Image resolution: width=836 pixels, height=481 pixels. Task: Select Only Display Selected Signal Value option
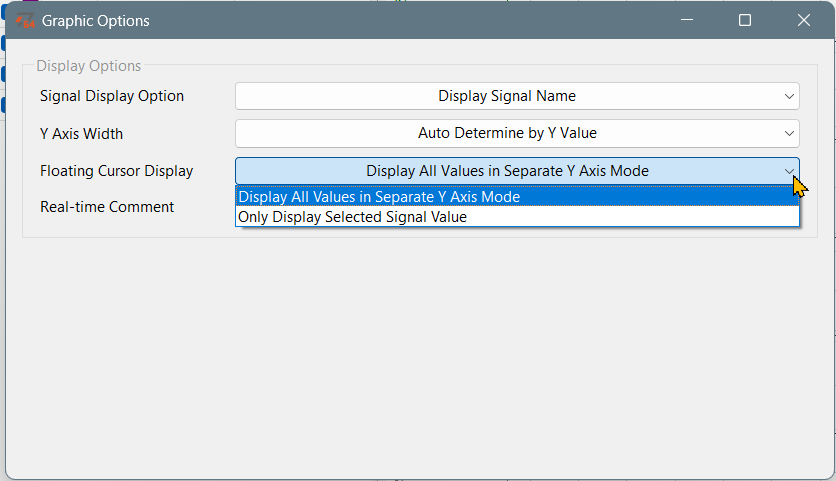pyautogui.click(x=517, y=217)
